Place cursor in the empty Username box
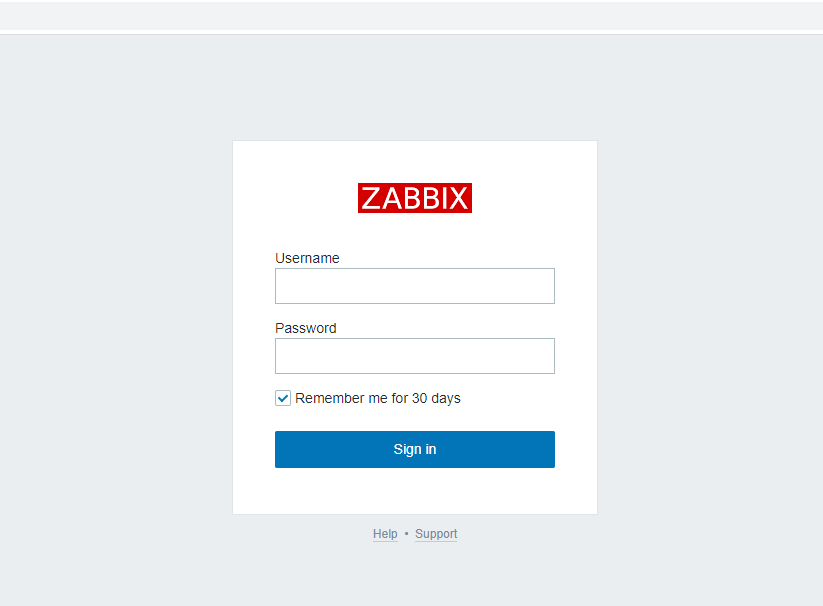 click(x=414, y=286)
